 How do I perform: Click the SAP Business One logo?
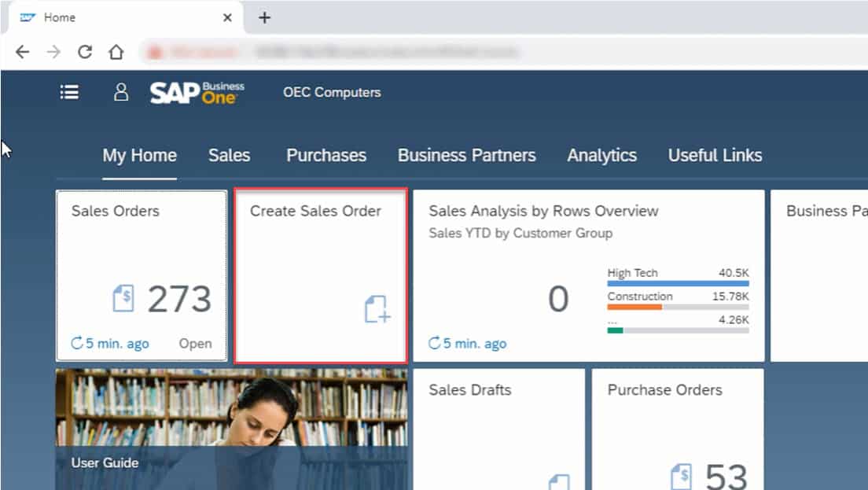pyautogui.click(x=195, y=93)
